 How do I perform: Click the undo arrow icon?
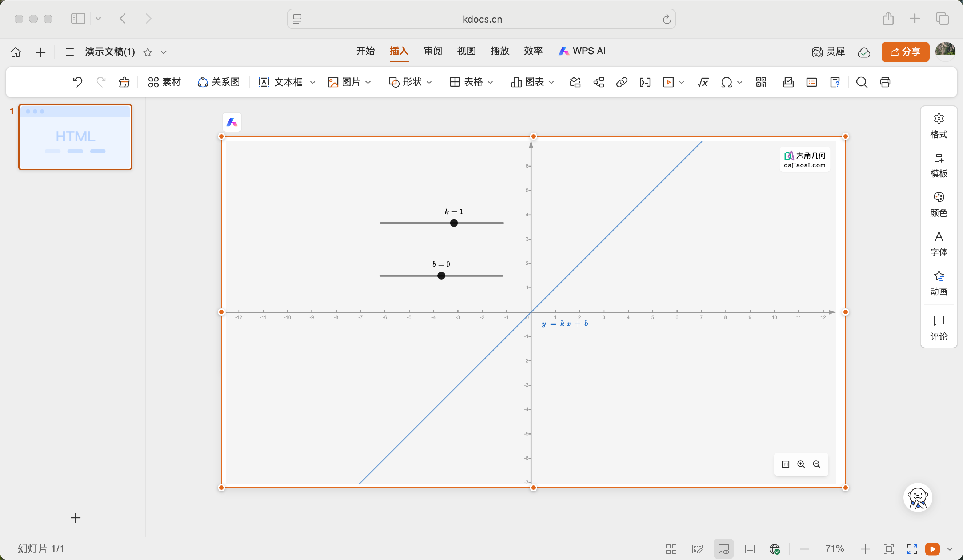click(77, 82)
